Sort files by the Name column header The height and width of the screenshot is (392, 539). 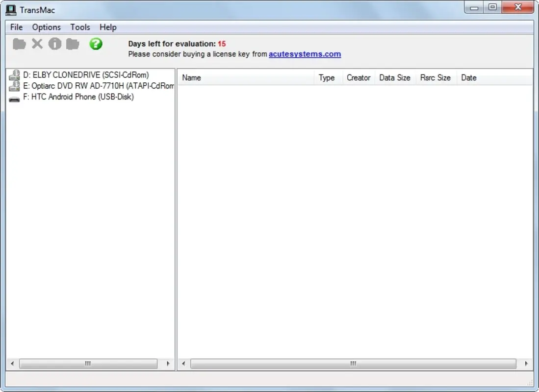pyautogui.click(x=191, y=77)
